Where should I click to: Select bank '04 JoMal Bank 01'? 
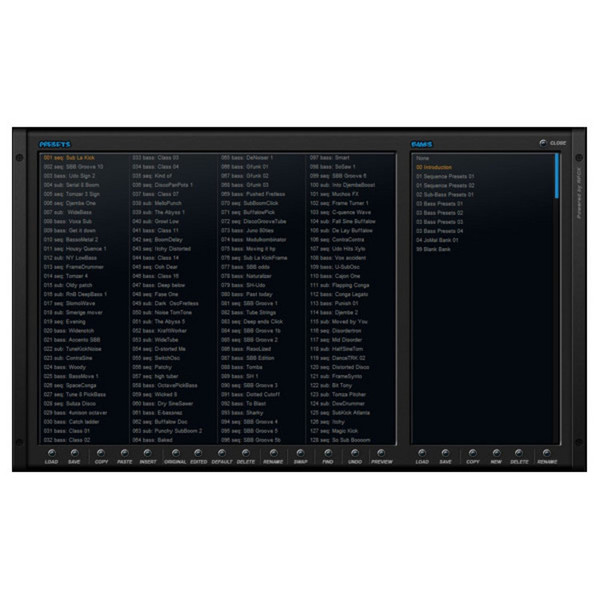click(x=437, y=240)
